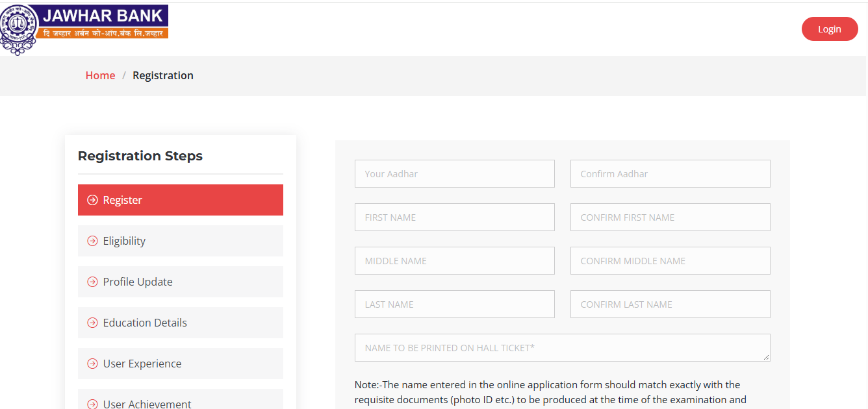Select the Register step
Image resolution: width=868 pixels, height=409 pixels.
tap(181, 200)
